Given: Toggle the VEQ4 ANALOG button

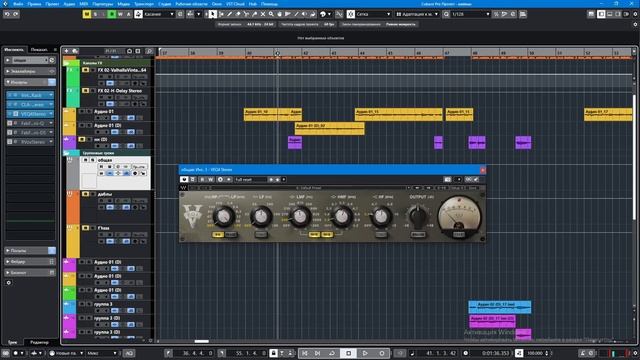Looking at the screenshot, I should 418,235.
